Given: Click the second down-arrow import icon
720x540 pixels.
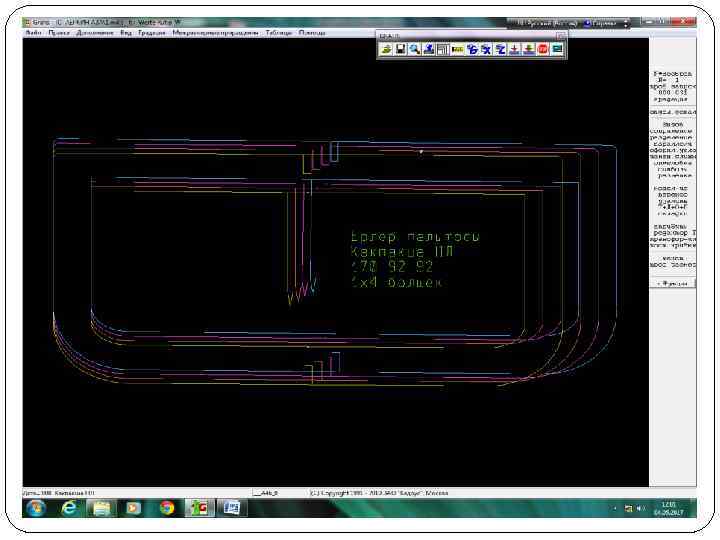Looking at the screenshot, I should click(529, 49).
